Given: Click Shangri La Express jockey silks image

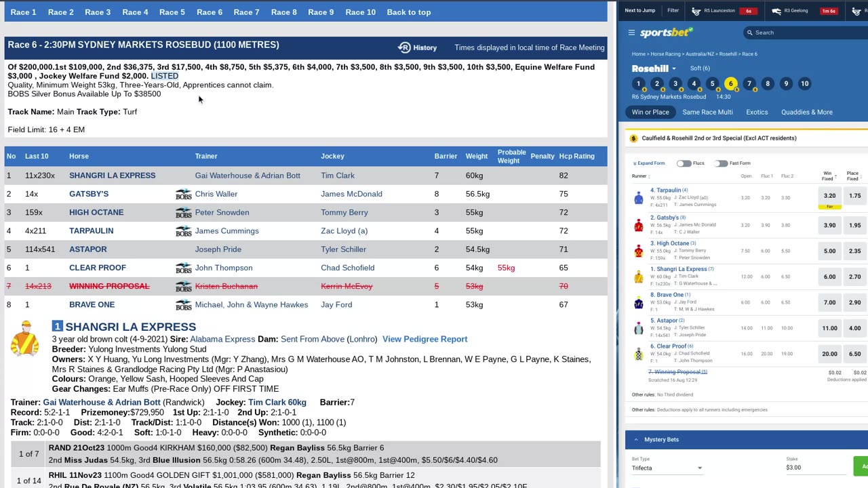Looking at the screenshot, I should pos(25,338).
